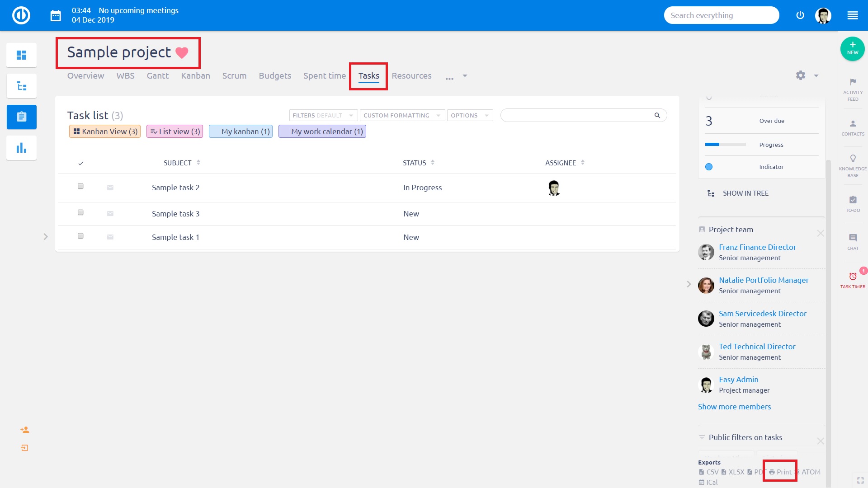Open the Contacts person icon
Image resolution: width=868 pixels, height=488 pixels.
click(x=853, y=124)
